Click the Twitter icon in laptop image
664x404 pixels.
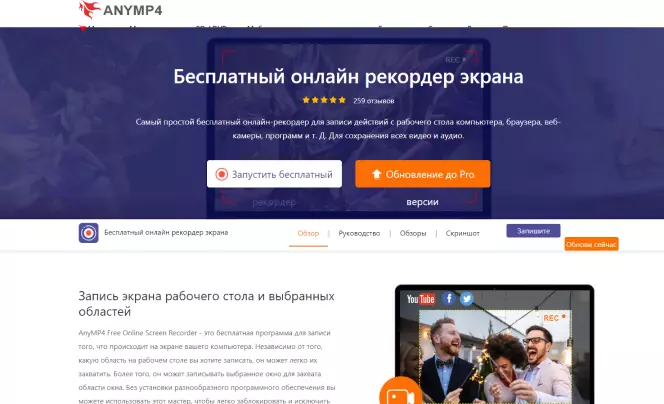coord(467,299)
